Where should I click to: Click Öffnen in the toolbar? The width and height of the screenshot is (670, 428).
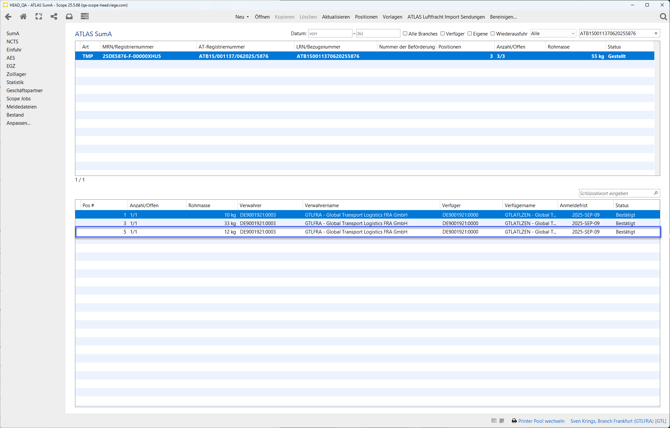point(262,17)
